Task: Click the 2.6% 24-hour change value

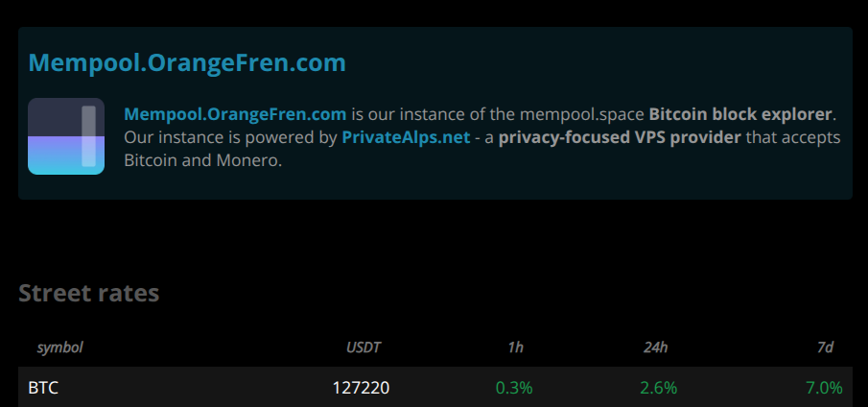Action: pyautogui.click(x=659, y=388)
